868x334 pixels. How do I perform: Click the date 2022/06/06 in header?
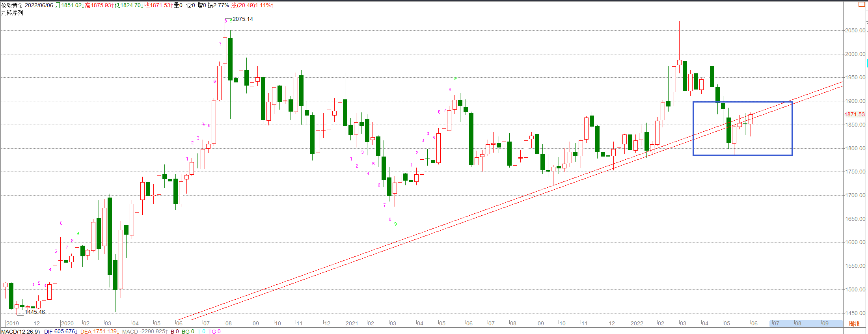(x=39, y=5)
